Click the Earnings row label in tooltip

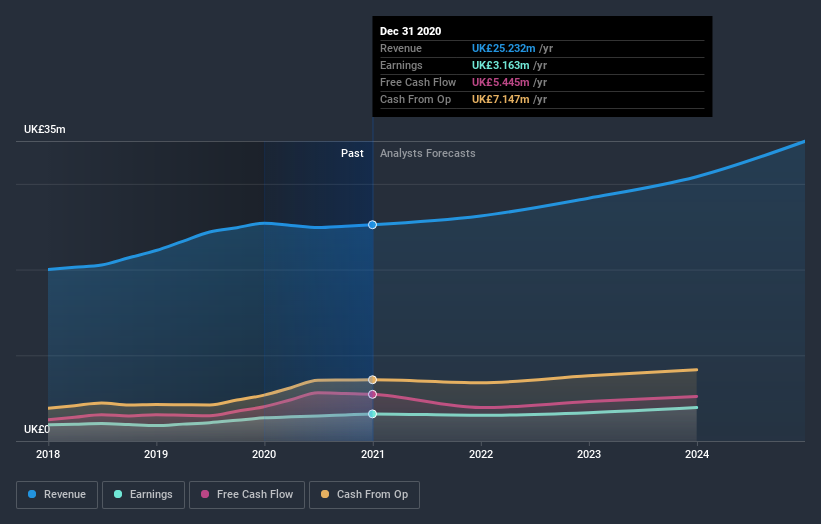point(401,65)
